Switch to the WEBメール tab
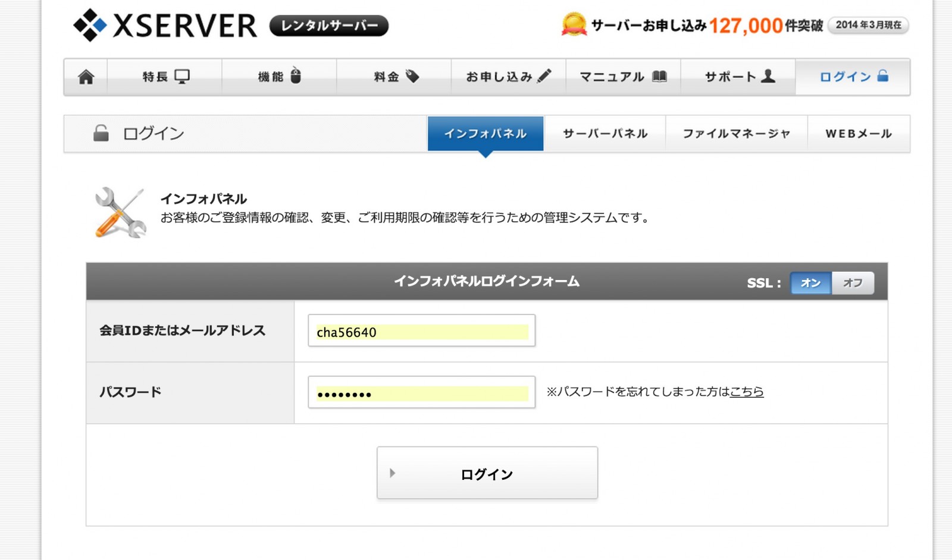952x560 pixels. 859,134
